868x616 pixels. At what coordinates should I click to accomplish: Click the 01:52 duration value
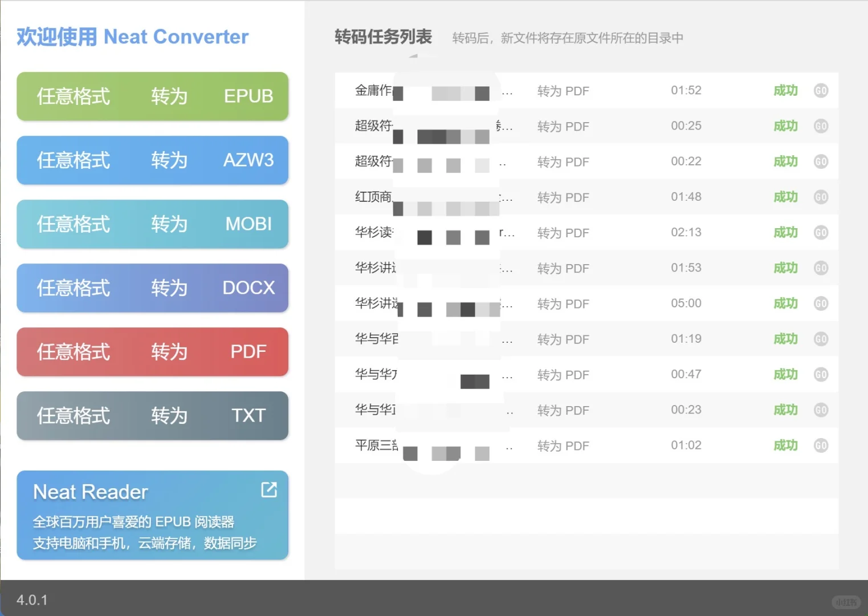click(686, 91)
